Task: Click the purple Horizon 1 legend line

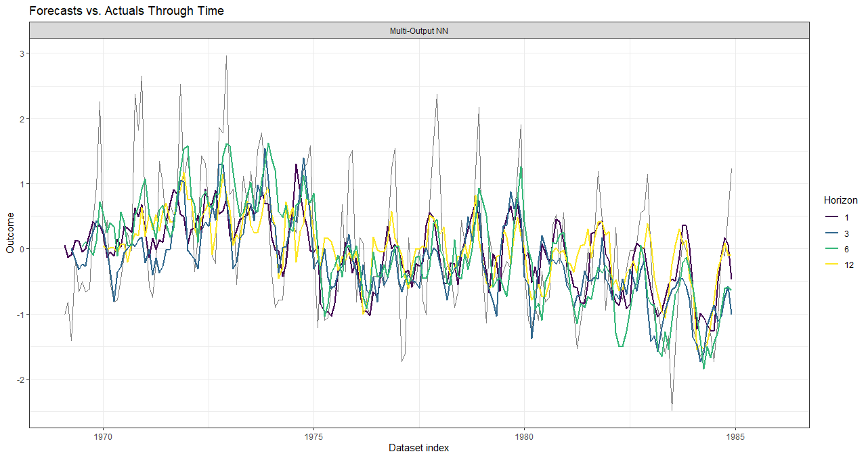Action: [831, 217]
